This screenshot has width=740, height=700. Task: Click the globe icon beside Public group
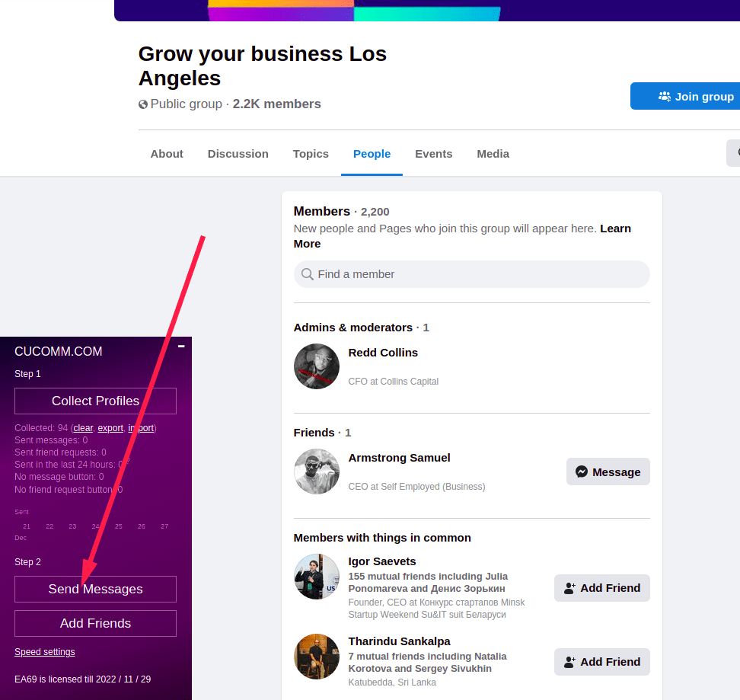(142, 104)
